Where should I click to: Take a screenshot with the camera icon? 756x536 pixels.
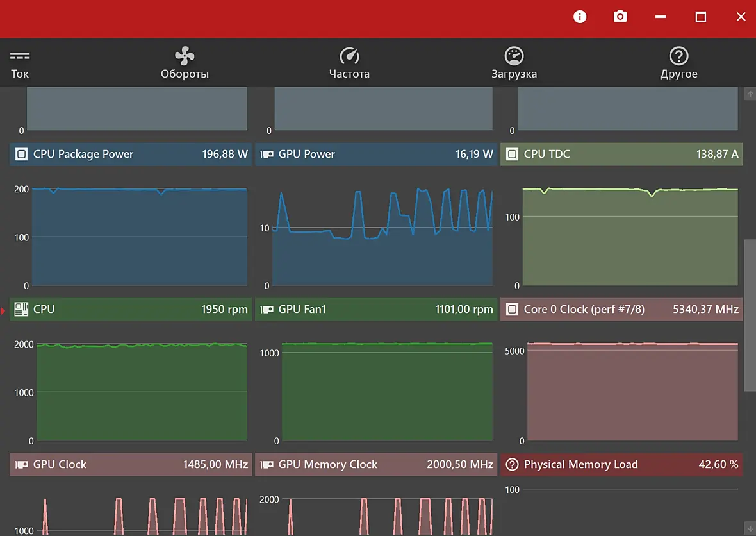(x=620, y=17)
